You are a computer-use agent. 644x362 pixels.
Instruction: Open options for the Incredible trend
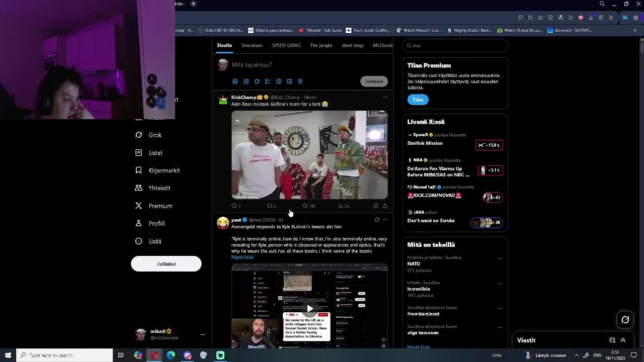coord(500,283)
